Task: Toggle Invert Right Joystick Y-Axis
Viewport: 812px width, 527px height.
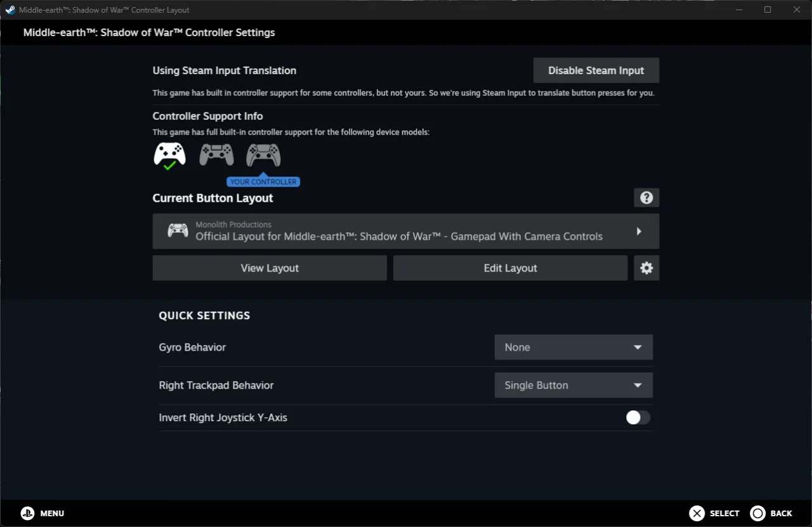Action: (x=638, y=417)
